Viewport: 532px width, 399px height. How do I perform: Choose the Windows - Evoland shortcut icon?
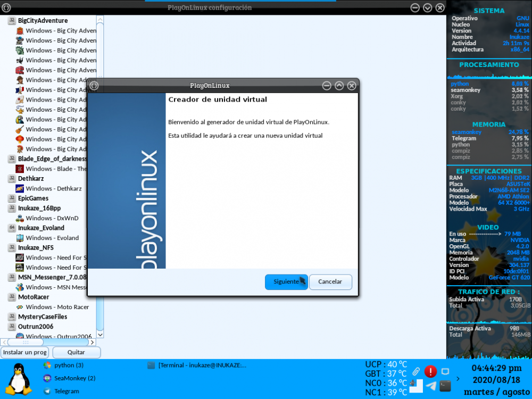pyautogui.click(x=20, y=238)
